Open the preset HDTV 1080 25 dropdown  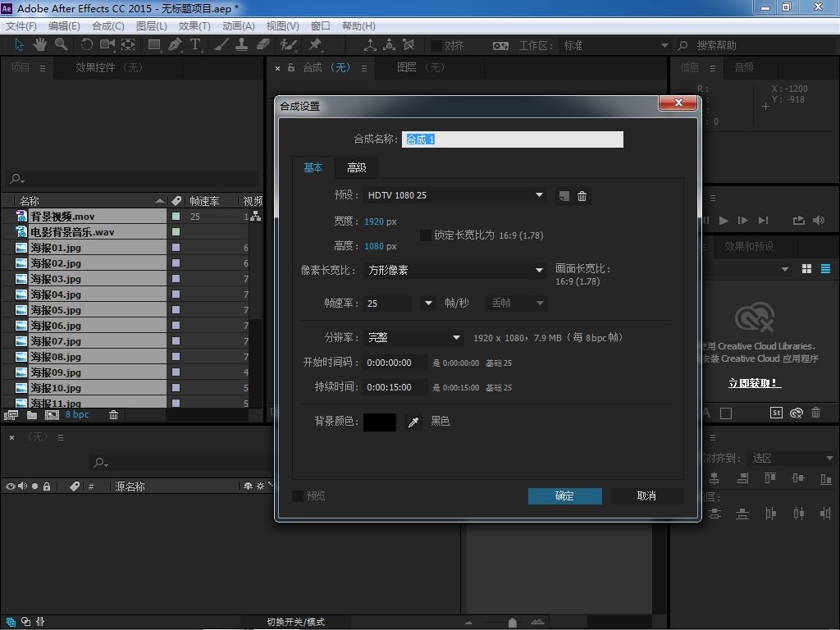[x=454, y=195]
